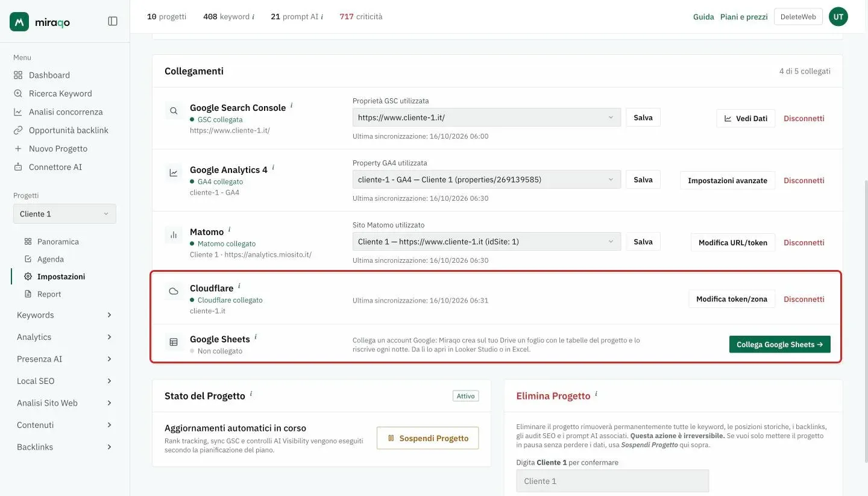
Task: Click the confirmation input showing Cliente 1
Action: [x=612, y=481]
